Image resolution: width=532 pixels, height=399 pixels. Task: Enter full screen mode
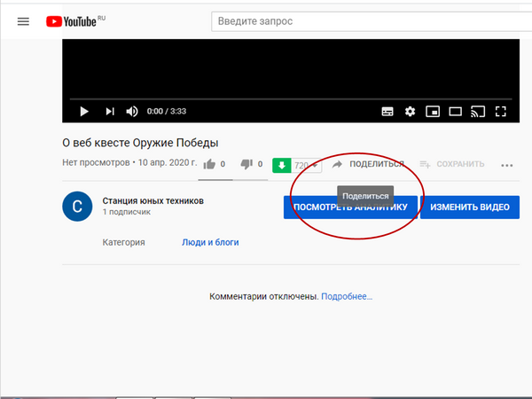(501, 112)
